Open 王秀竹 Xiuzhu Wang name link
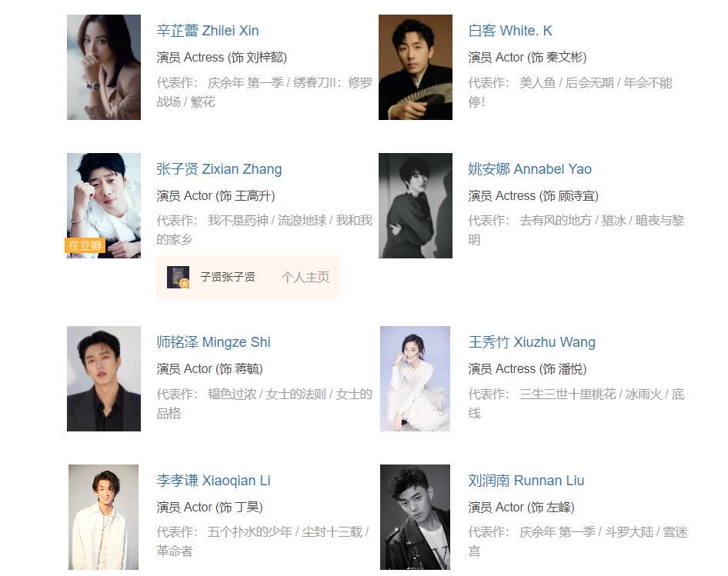 tap(532, 342)
